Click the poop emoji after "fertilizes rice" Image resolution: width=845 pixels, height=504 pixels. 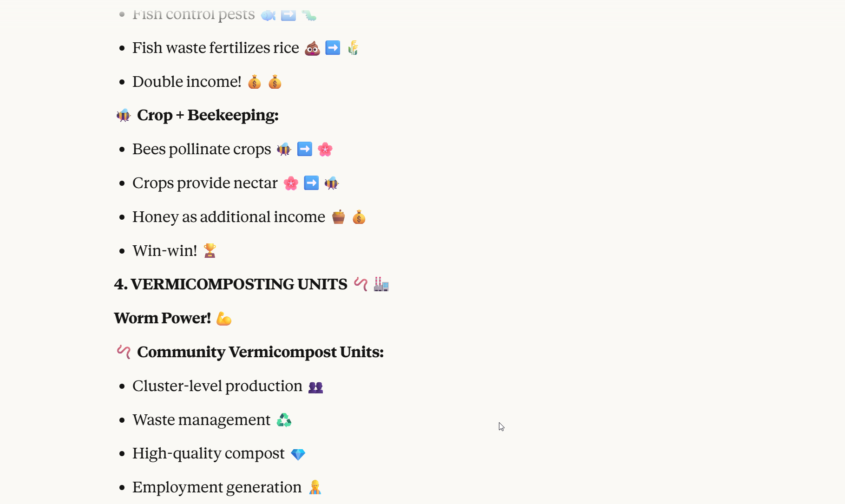[312, 48]
